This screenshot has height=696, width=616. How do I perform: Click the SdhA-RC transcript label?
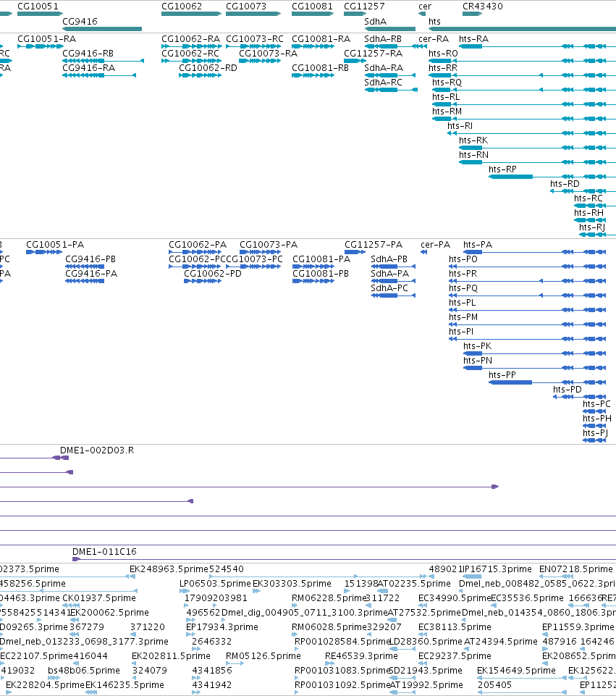coord(383,82)
